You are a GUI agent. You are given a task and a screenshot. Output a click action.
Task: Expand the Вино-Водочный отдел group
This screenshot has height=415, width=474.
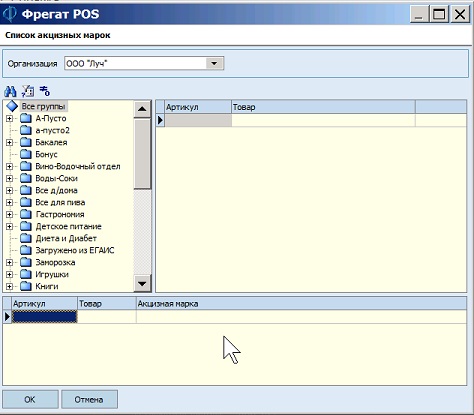[9, 166]
